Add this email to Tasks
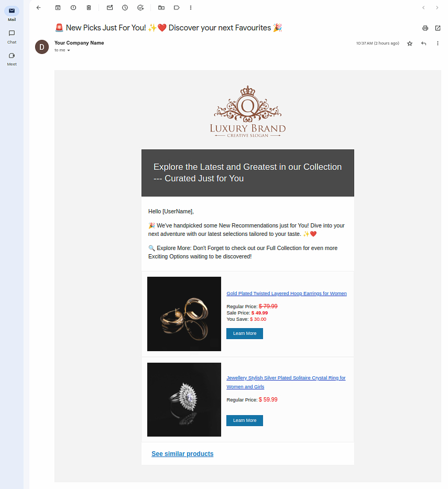Screen dimensions: 448x489 (x=140, y=7)
